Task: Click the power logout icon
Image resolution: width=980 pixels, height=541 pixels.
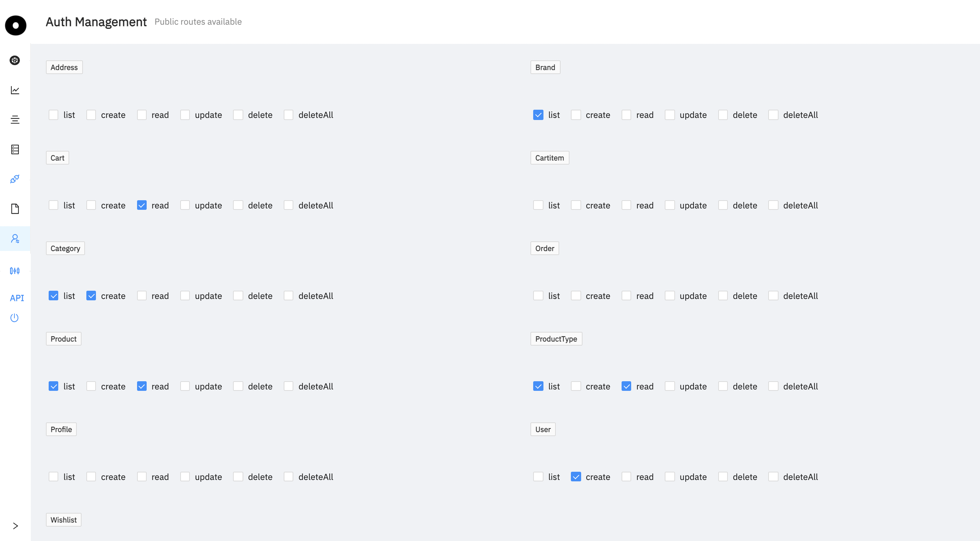Action: pyautogui.click(x=14, y=317)
